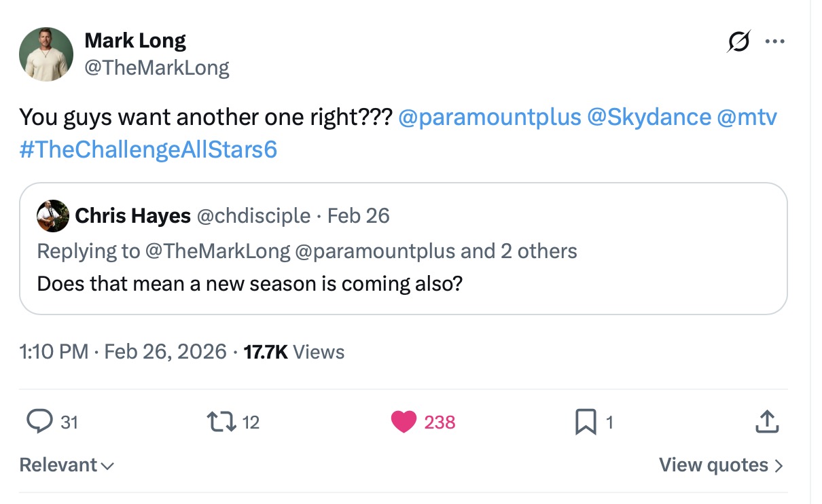Click the reply comment bubble icon

39,422
